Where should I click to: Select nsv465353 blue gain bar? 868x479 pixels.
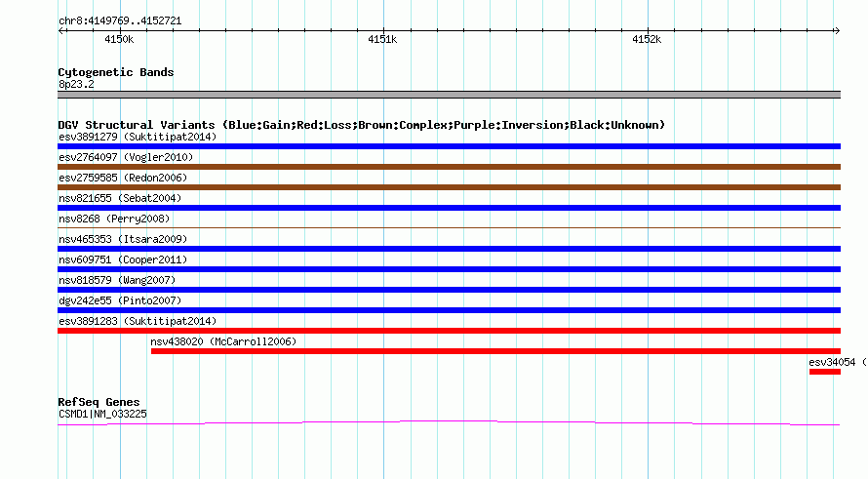point(449,249)
